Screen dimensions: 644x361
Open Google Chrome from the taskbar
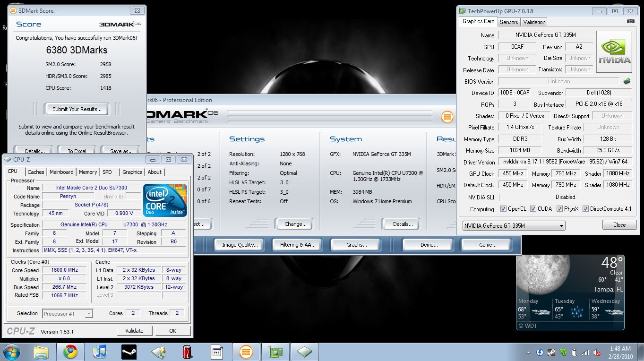[x=70, y=352]
